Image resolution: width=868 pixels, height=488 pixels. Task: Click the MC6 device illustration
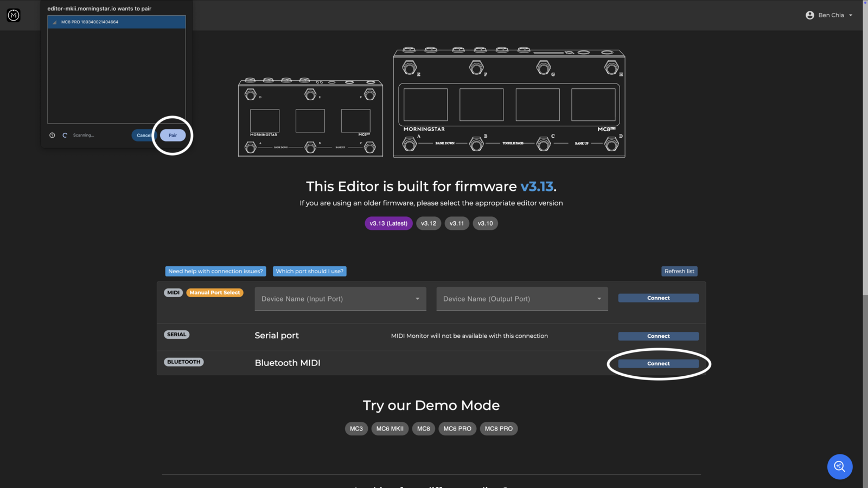310,118
